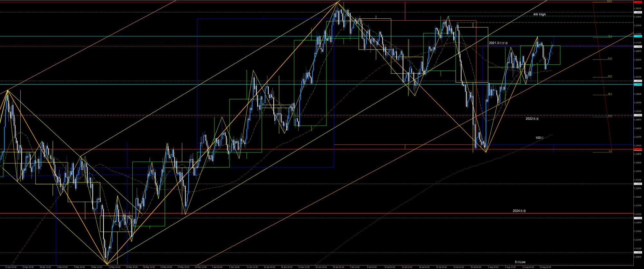Click the 1.12000 price axis label
Viewport: 644px width, 269px height.
pos(638,218)
